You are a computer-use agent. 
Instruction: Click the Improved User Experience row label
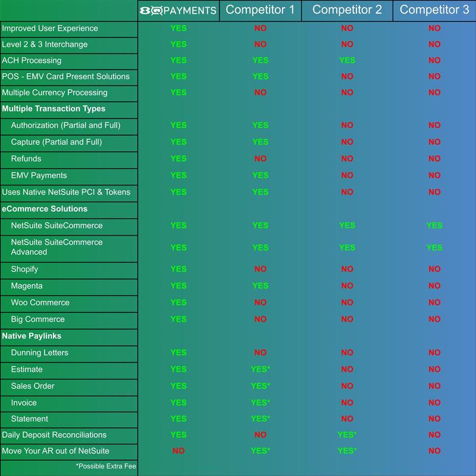pos(50,28)
